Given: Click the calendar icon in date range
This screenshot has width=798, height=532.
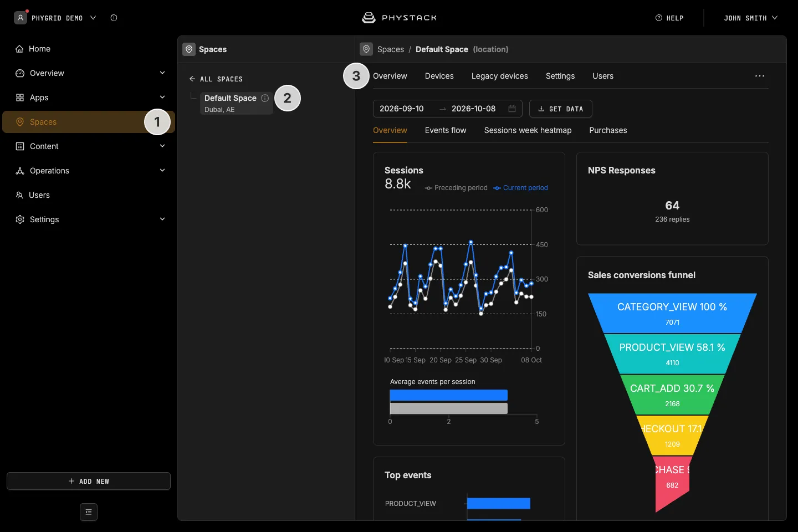Looking at the screenshot, I should [x=512, y=109].
